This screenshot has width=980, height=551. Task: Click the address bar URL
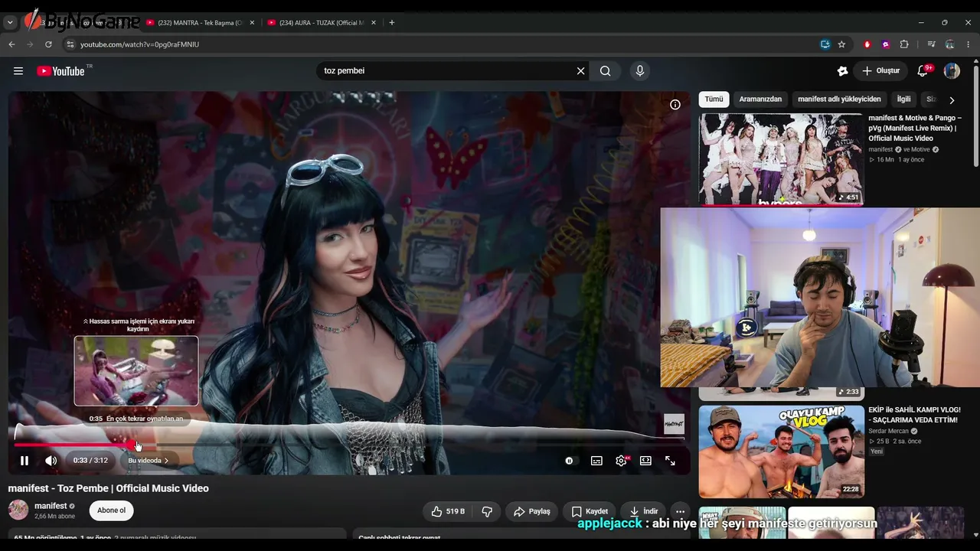[x=139, y=44]
